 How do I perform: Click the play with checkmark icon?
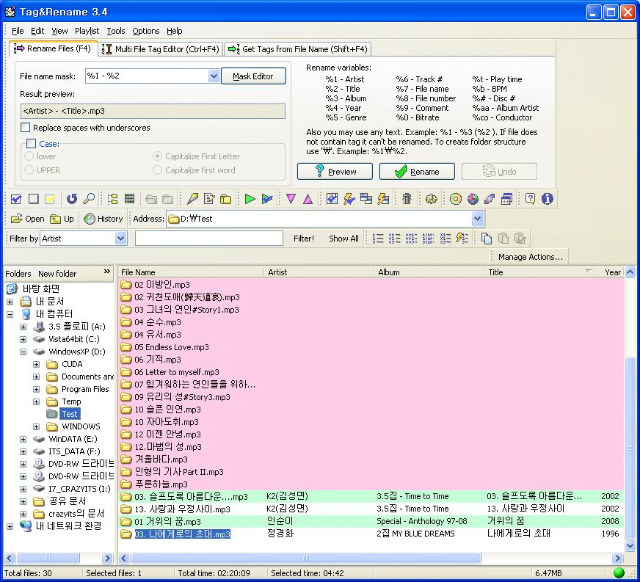pos(267,199)
